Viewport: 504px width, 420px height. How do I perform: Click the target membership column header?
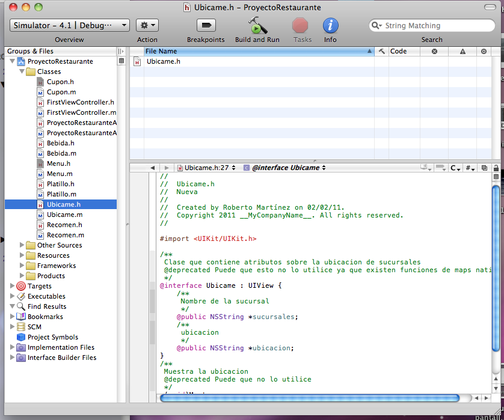coord(484,52)
